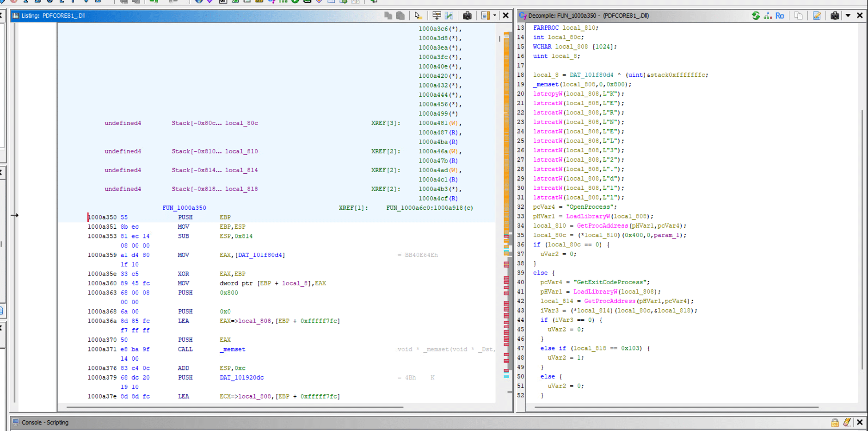868x431 pixels.
Task: Clear the console with the eraser icon
Action: point(847,422)
